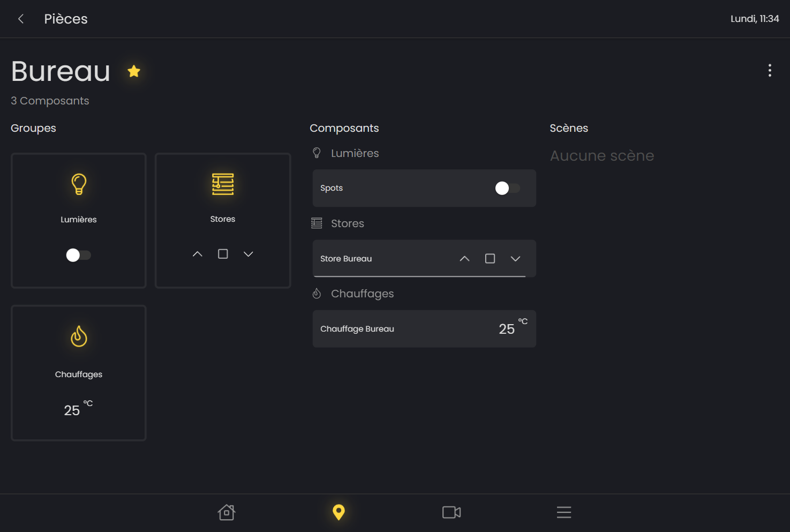Toggle the Lumières group switch

point(78,255)
